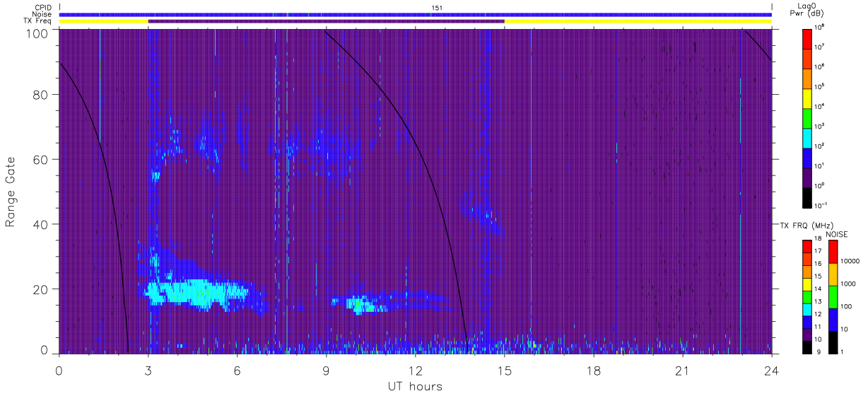Click the '100' tick on the Range Gate axis
The image size is (868, 401).
[37, 33]
